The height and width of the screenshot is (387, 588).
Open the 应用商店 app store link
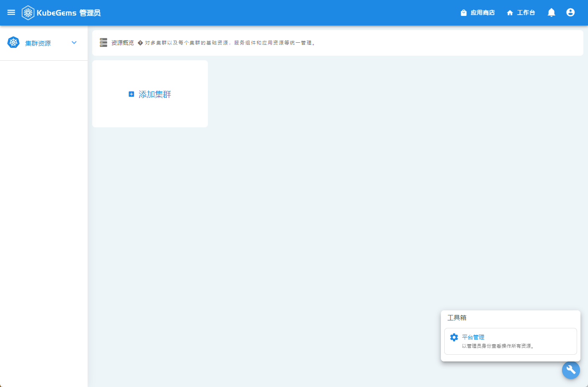click(477, 13)
